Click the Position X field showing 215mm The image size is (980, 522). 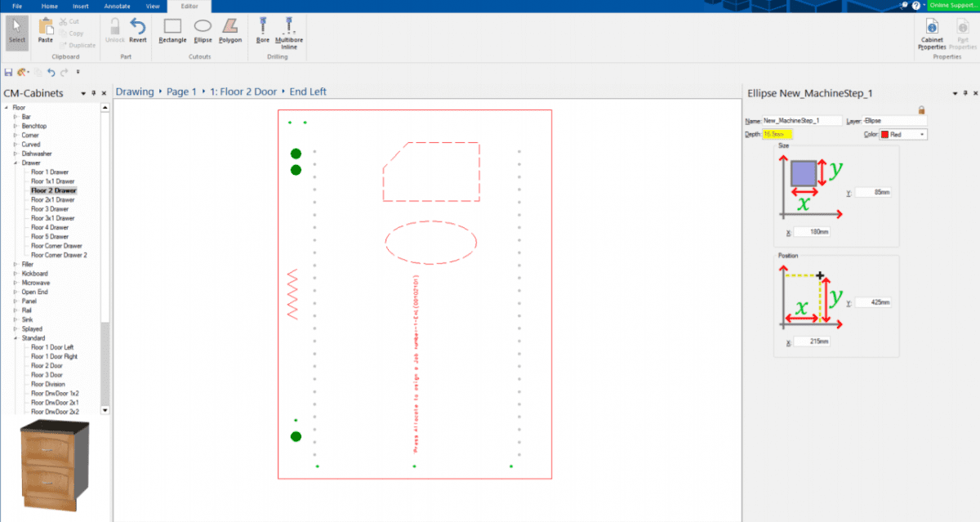[812, 341]
